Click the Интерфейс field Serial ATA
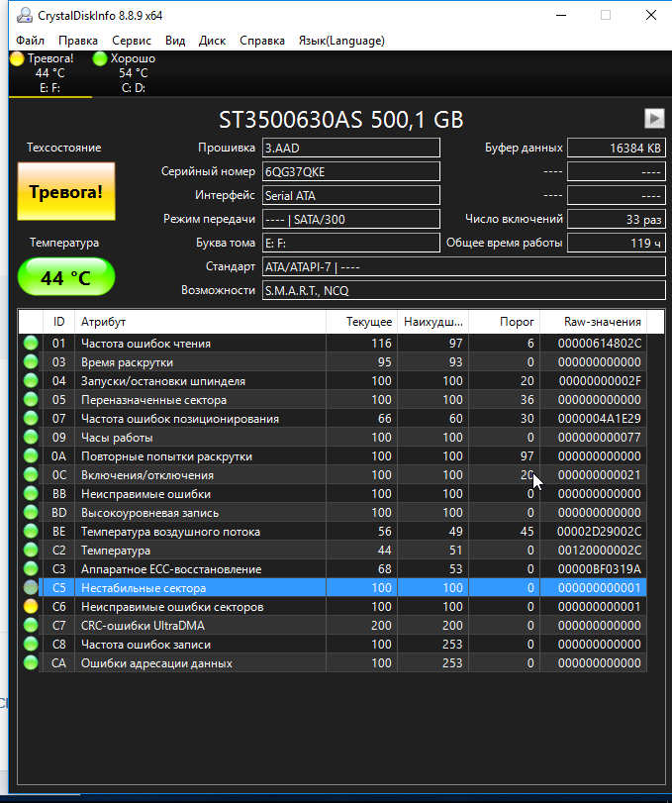Screen dimensions: 672x803 351,195
